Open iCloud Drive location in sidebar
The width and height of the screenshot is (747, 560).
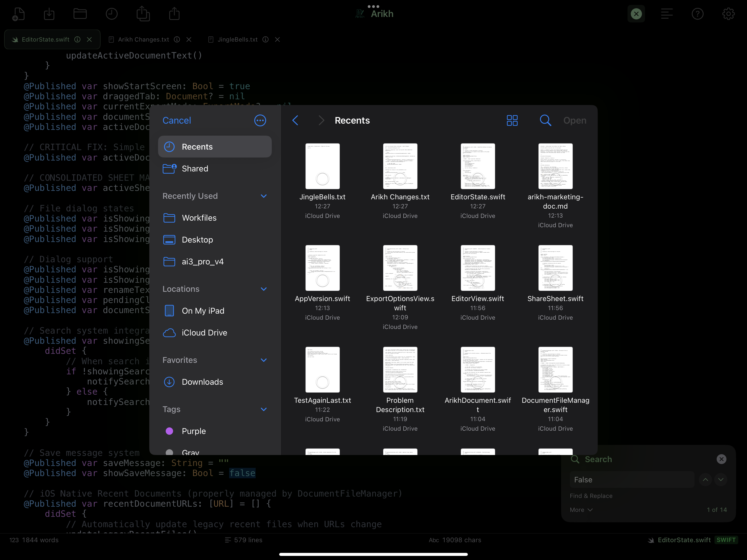point(204,333)
